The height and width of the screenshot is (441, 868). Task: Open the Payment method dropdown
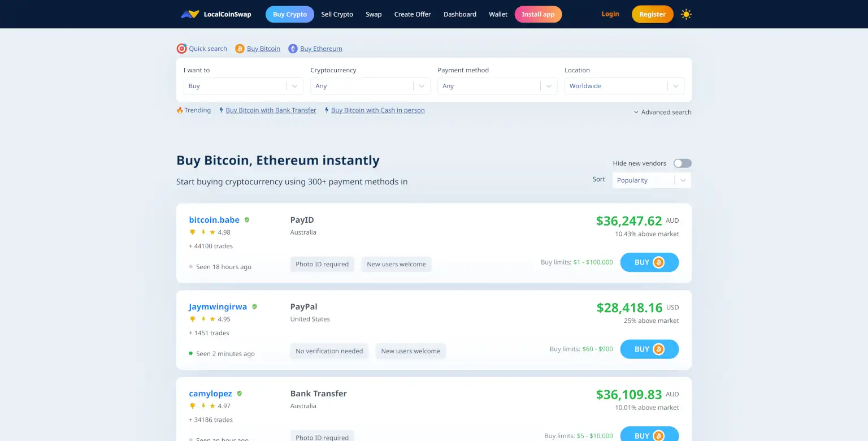click(497, 86)
